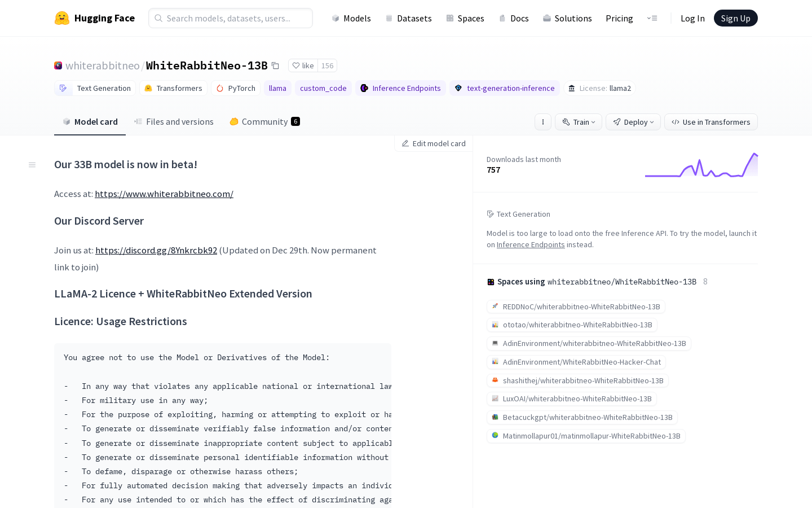Image resolution: width=812 pixels, height=508 pixels.
Task: Click the custom_code tag
Action: [323, 88]
